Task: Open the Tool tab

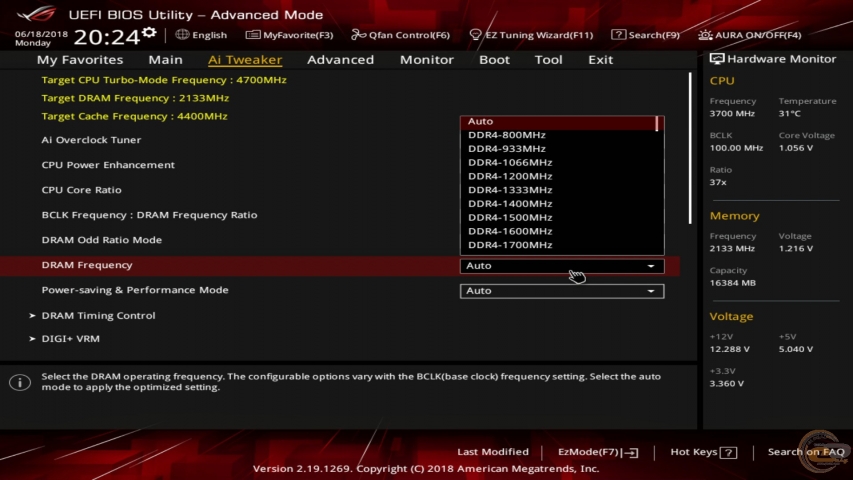Action: [548, 59]
